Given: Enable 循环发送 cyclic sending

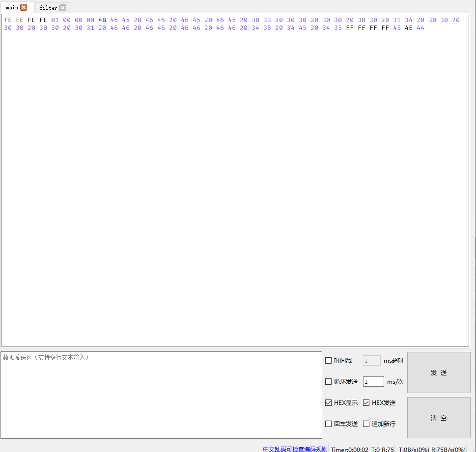Looking at the screenshot, I should (x=328, y=381).
